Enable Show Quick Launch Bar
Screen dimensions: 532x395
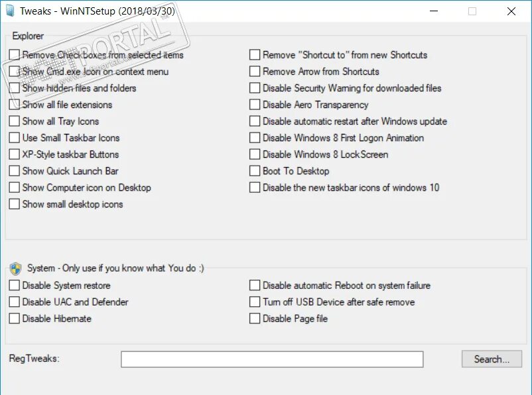[14, 171]
